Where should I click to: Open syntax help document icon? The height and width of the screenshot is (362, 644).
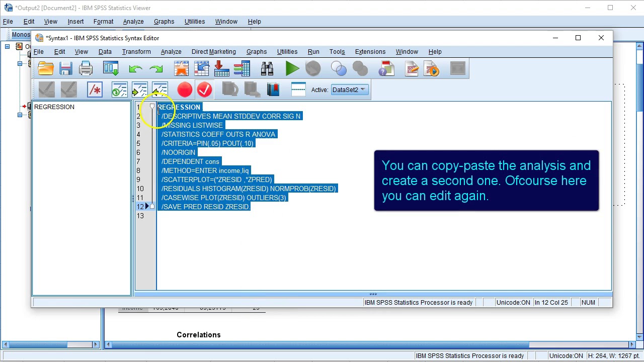point(386,68)
